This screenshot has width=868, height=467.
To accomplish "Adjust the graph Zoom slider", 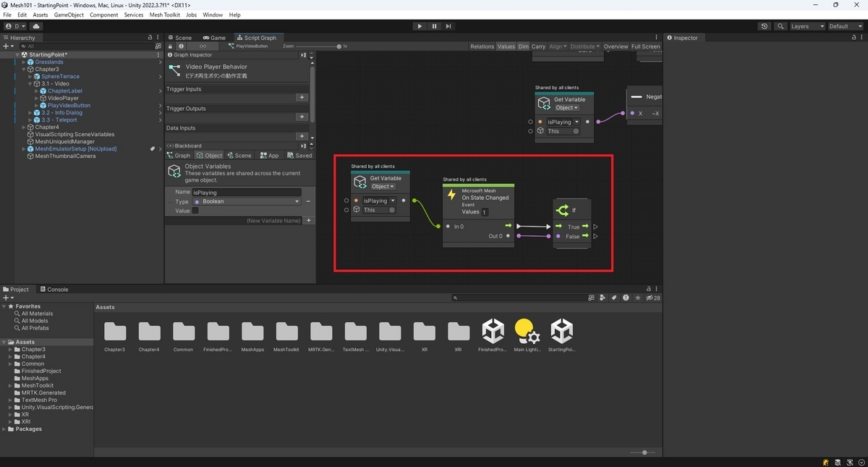I will (x=339, y=46).
